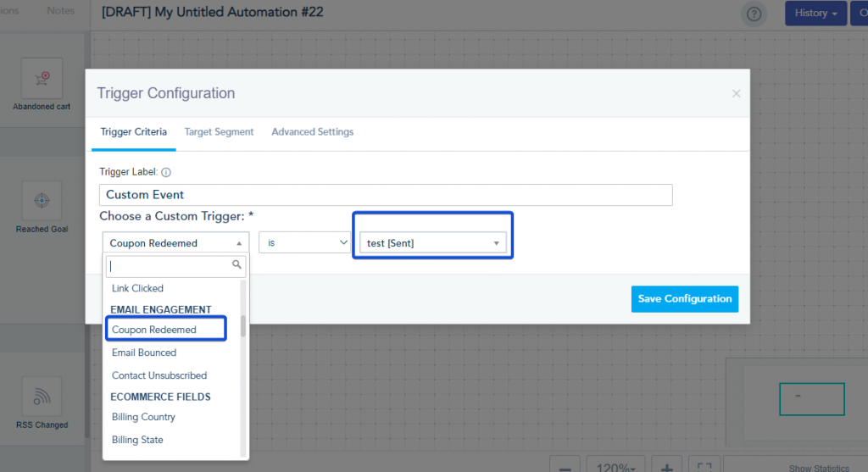
Task: Click the Trigger Label info icon
Action: tap(166, 172)
